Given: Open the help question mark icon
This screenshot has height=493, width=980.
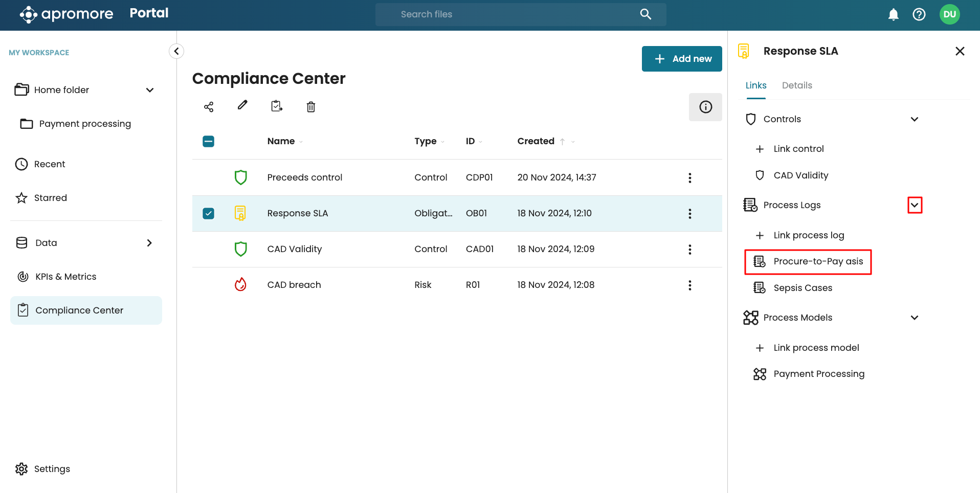Looking at the screenshot, I should (x=919, y=14).
